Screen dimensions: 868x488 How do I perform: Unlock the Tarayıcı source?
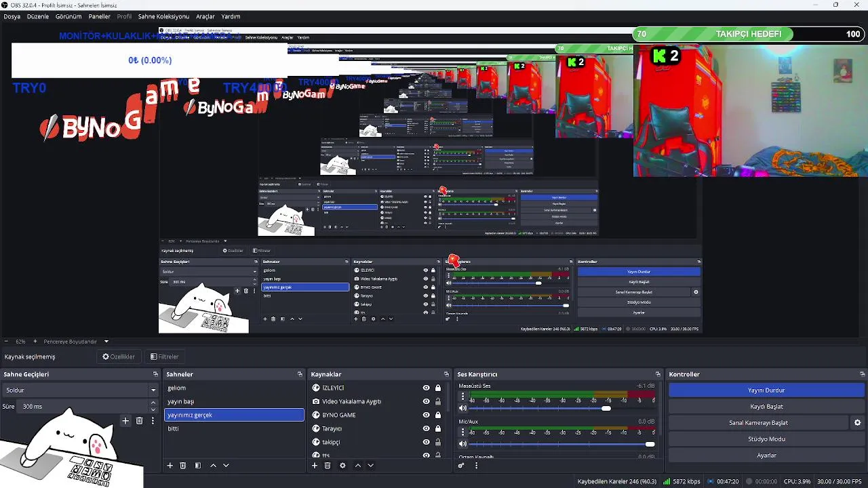[438, 428]
